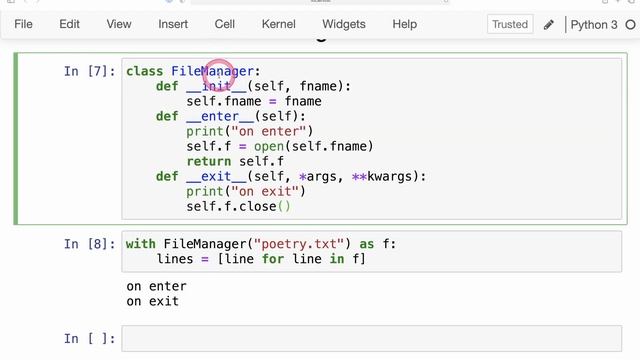This screenshot has width=640, height=360.
Task: Click the 'lines = [line for line in f]' line
Action: (x=261, y=259)
